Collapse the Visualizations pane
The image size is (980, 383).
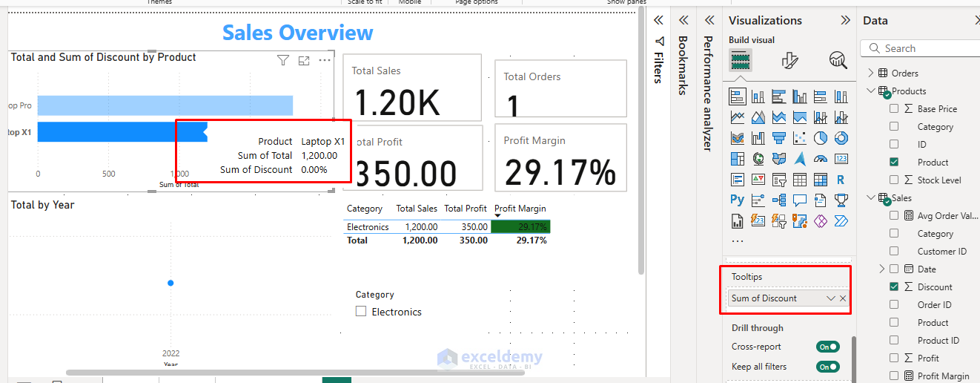[845, 21]
